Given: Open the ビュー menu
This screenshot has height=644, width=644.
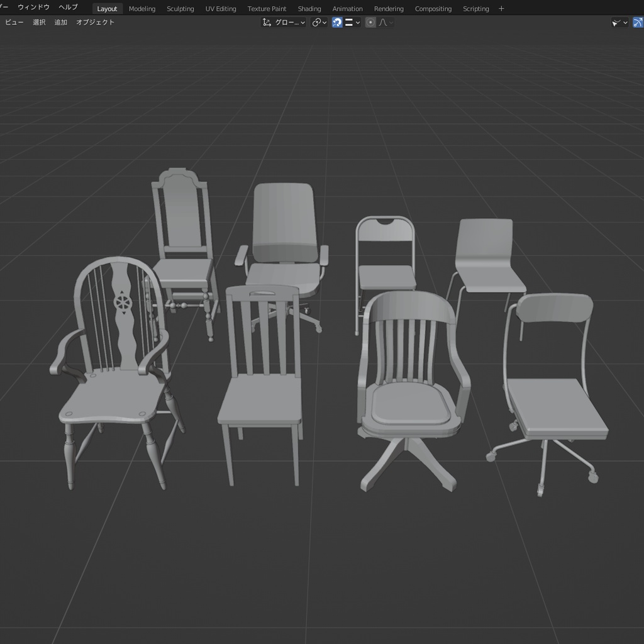Looking at the screenshot, I should coord(14,22).
